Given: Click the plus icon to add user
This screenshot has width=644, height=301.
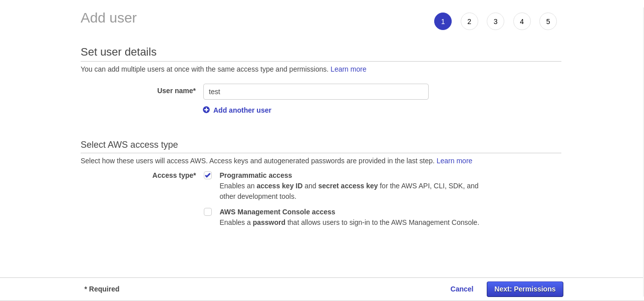Looking at the screenshot, I should pyautogui.click(x=206, y=110).
